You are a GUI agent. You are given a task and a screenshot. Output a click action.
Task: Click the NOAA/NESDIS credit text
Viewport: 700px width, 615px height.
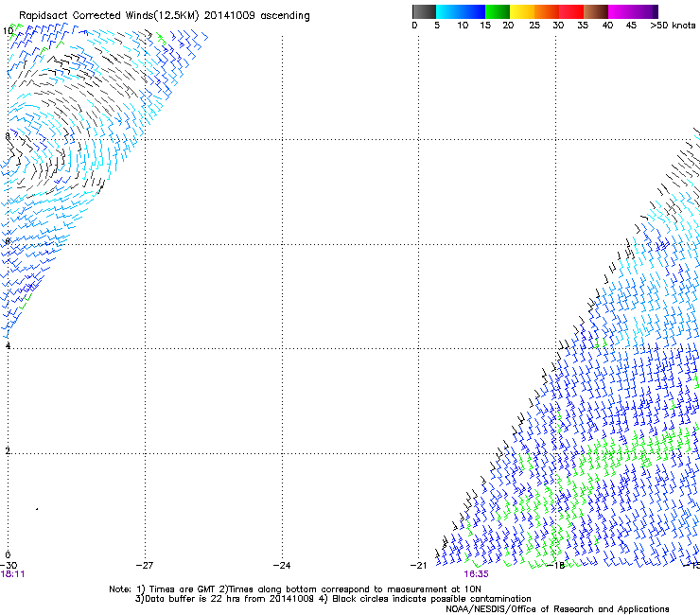pyautogui.click(x=557, y=609)
